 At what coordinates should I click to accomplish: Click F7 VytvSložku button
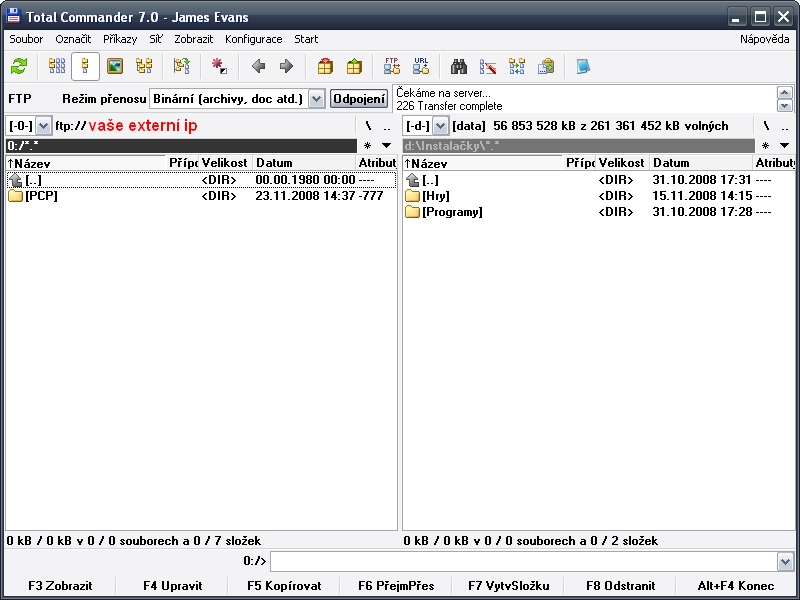509,586
